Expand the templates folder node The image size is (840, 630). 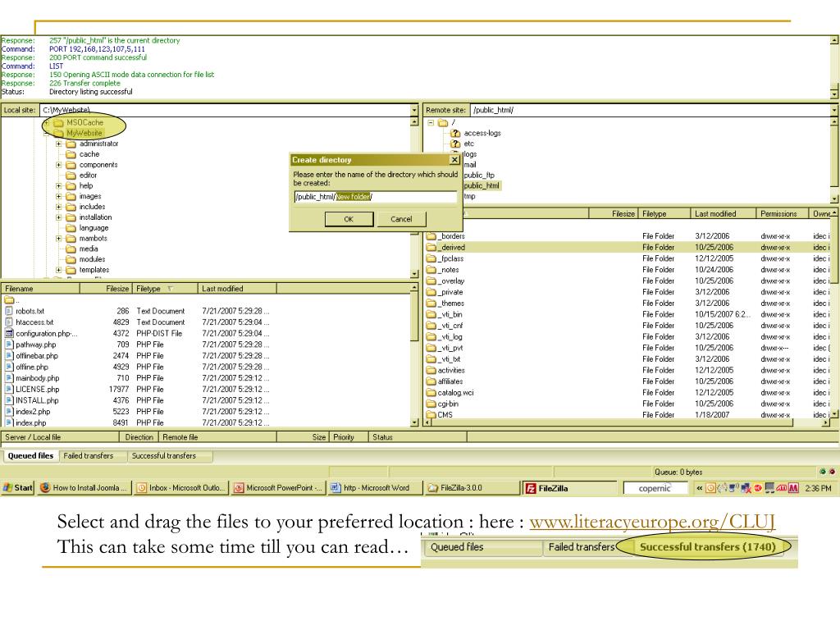click(x=59, y=270)
